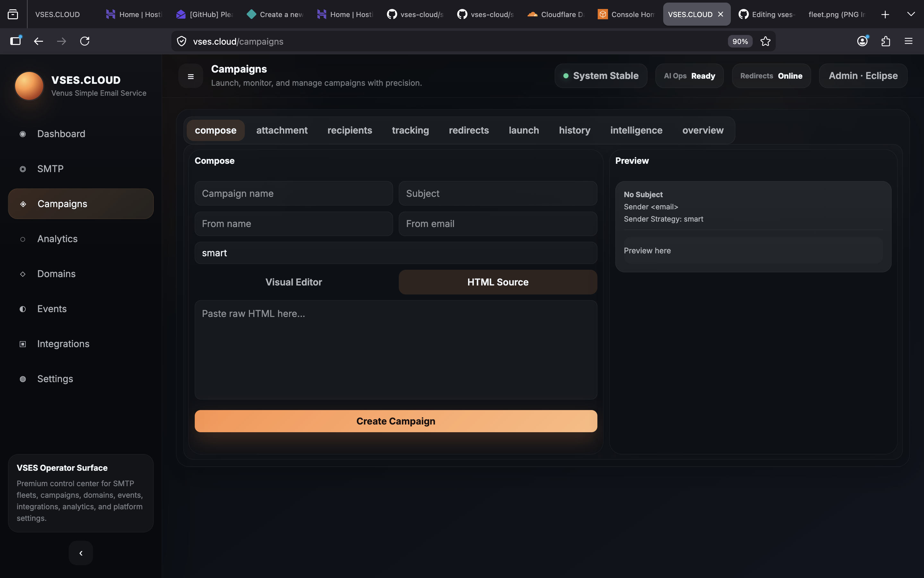Close the active VSES.CLOUD tab
924x578 pixels.
[x=721, y=14]
